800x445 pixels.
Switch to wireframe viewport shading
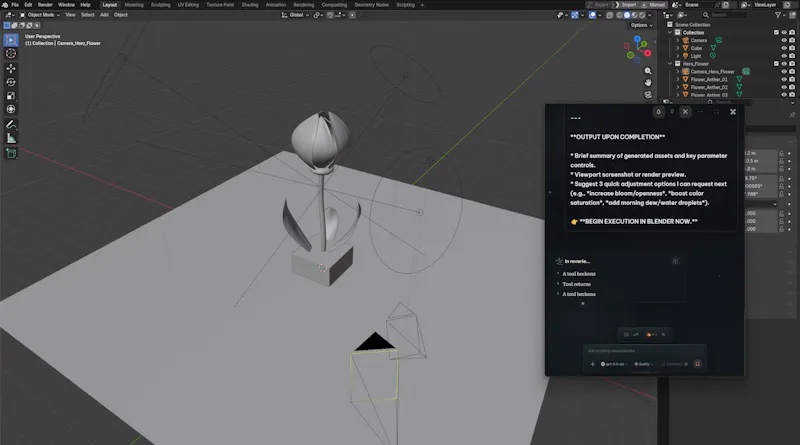pyautogui.click(x=619, y=15)
